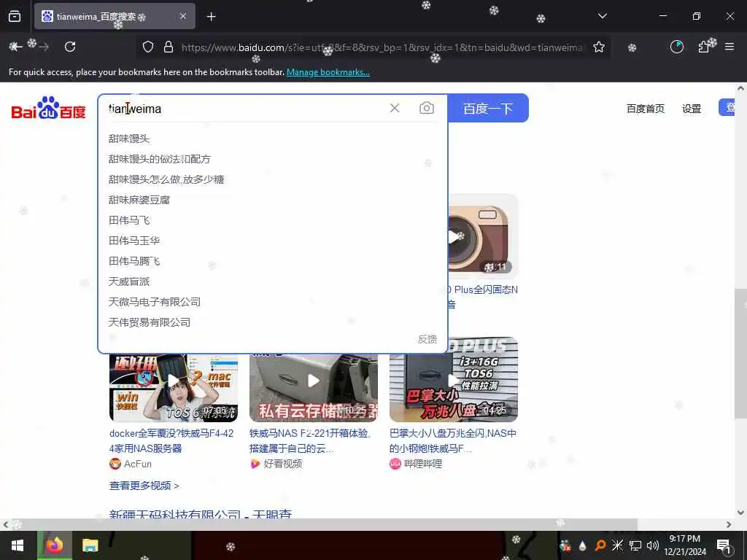Click the address bar URL

[x=382, y=47]
